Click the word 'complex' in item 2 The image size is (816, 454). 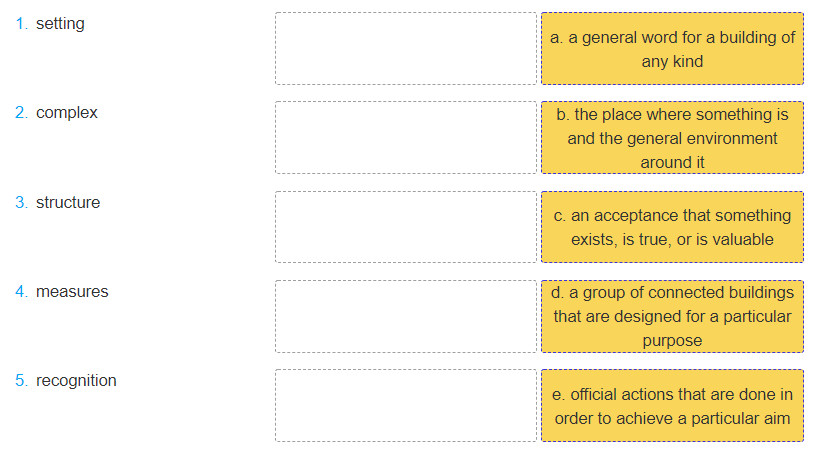click(67, 113)
